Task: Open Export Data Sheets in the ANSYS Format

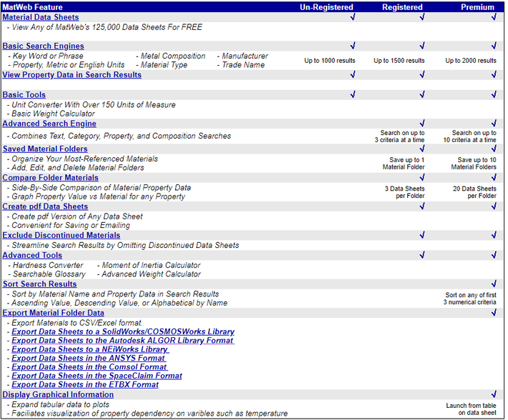Action: coord(89,358)
